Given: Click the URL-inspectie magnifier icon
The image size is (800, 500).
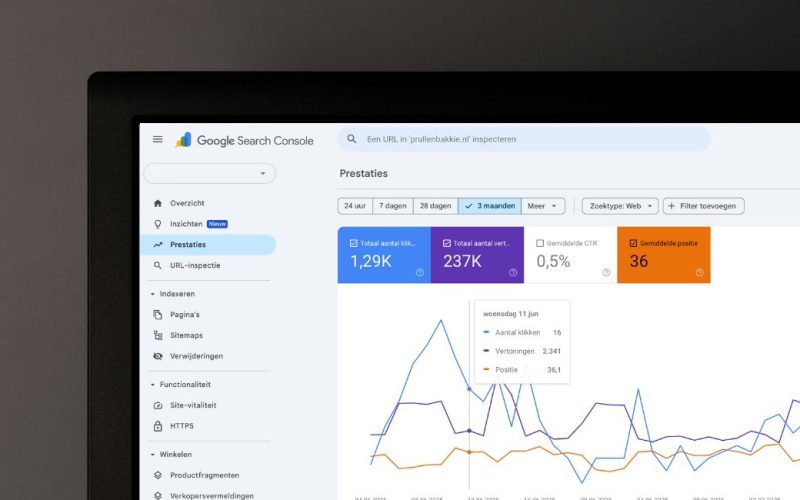Looking at the screenshot, I should coord(158,265).
